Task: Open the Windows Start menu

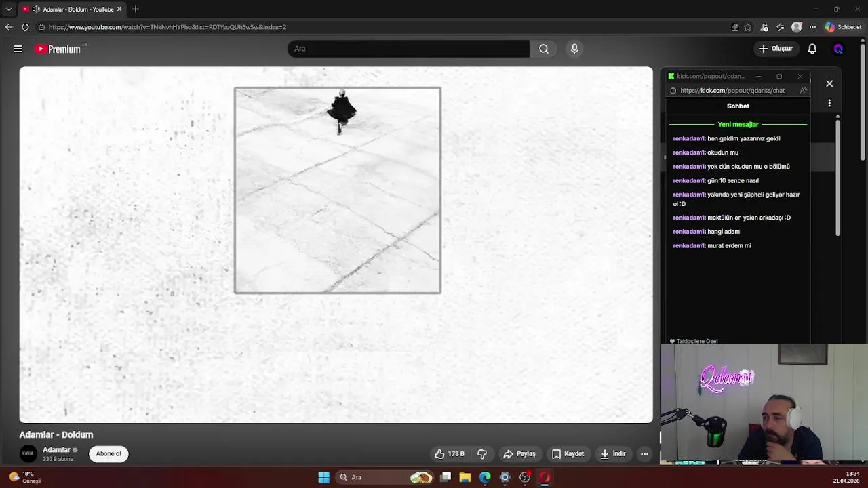Action: [x=323, y=477]
